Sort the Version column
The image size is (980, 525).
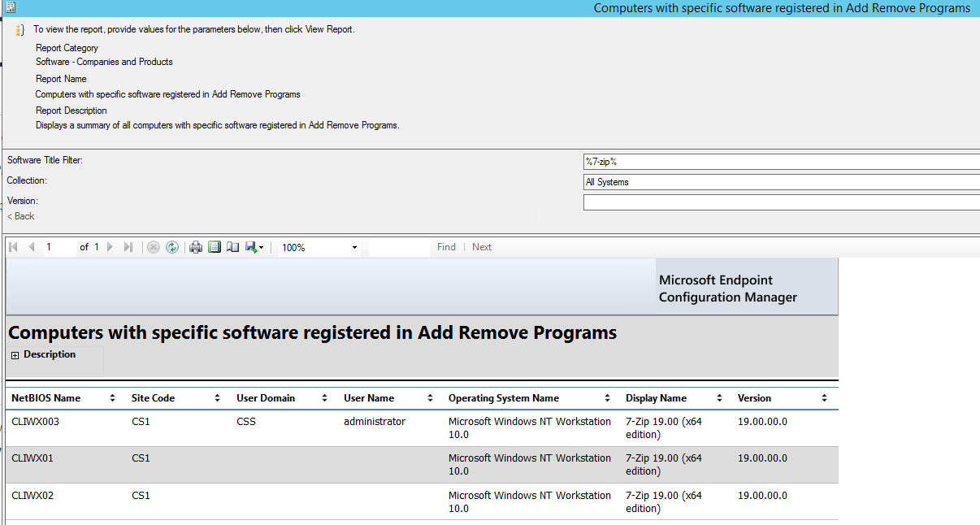(824, 398)
